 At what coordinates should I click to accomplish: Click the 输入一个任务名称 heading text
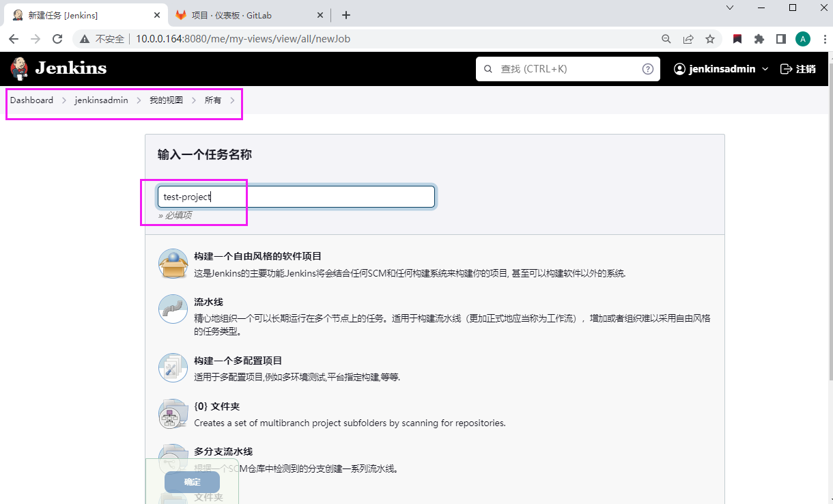click(205, 155)
